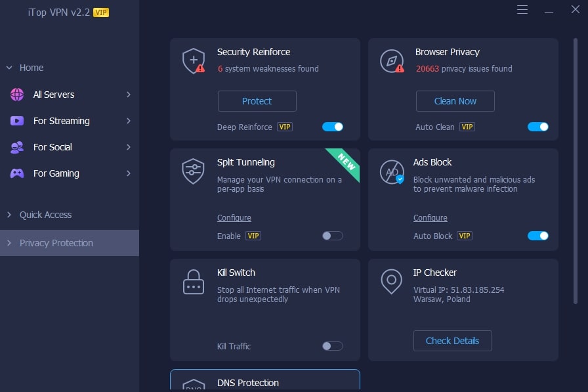588x392 pixels.
Task: Click the Virtual IP address text
Action: tap(459, 290)
